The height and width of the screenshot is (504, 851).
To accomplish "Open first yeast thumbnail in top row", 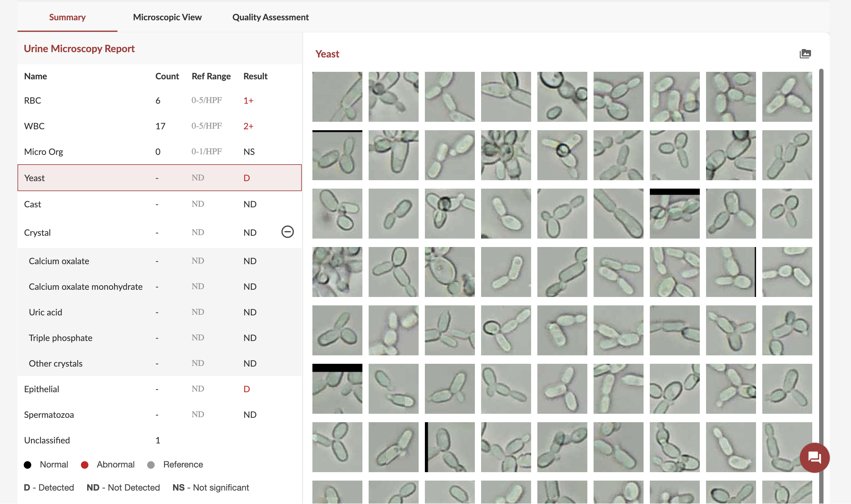I will [x=337, y=97].
